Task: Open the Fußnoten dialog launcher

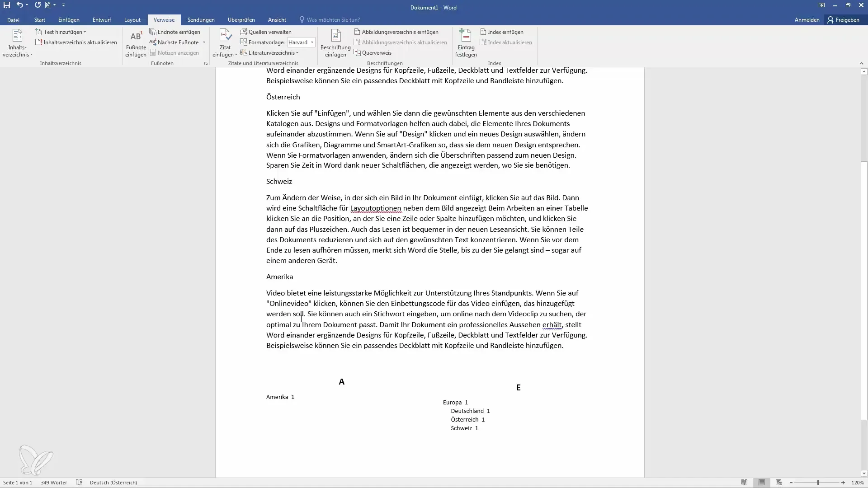Action: 206,64
